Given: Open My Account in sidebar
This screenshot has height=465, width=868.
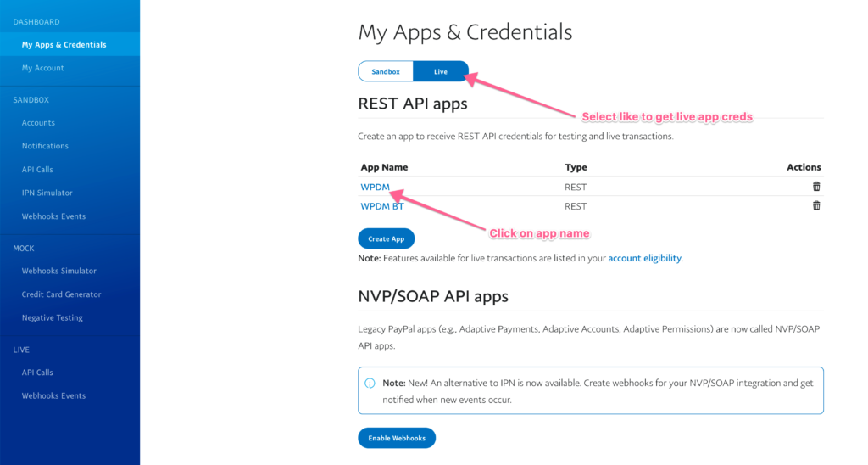Looking at the screenshot, I should 42,68.
